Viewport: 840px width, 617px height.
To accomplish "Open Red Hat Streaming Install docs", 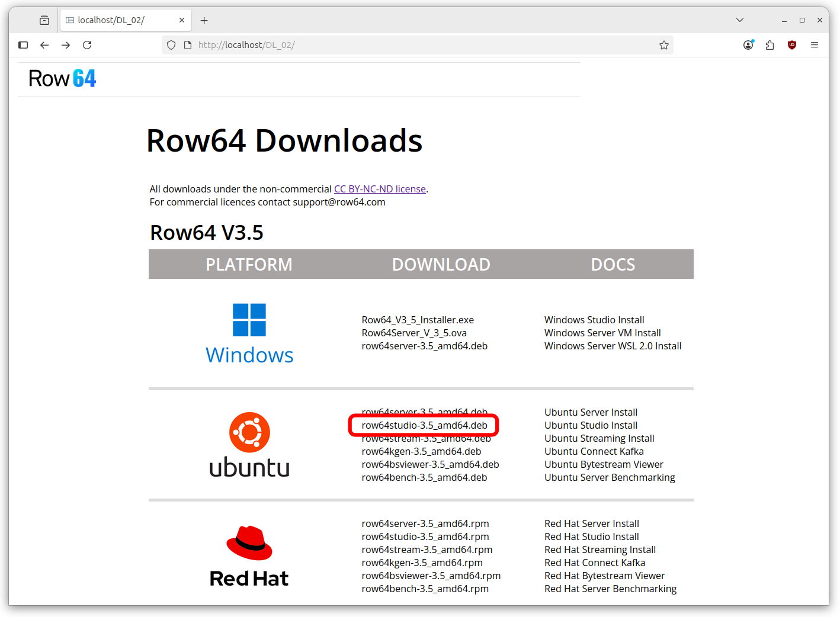I will point(600,549).
